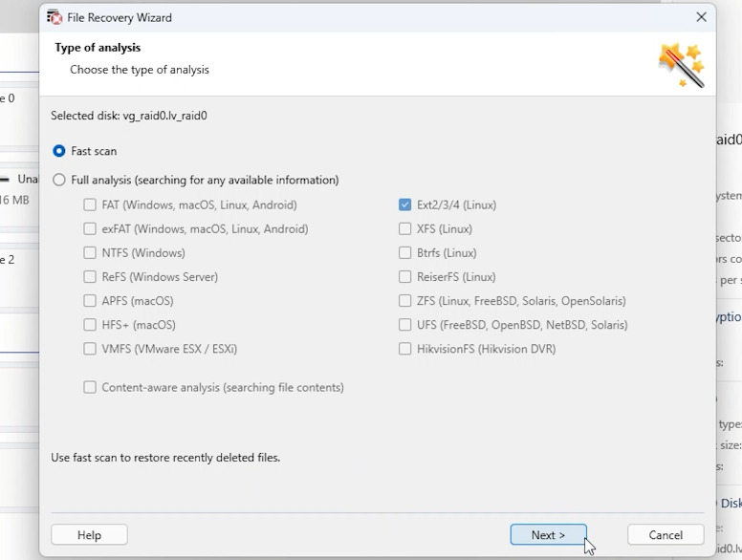Image resolution: width=742 pixels, height=560 pixels.
Task: Enable Content-aware analysis checkbox
Action: 90,387
